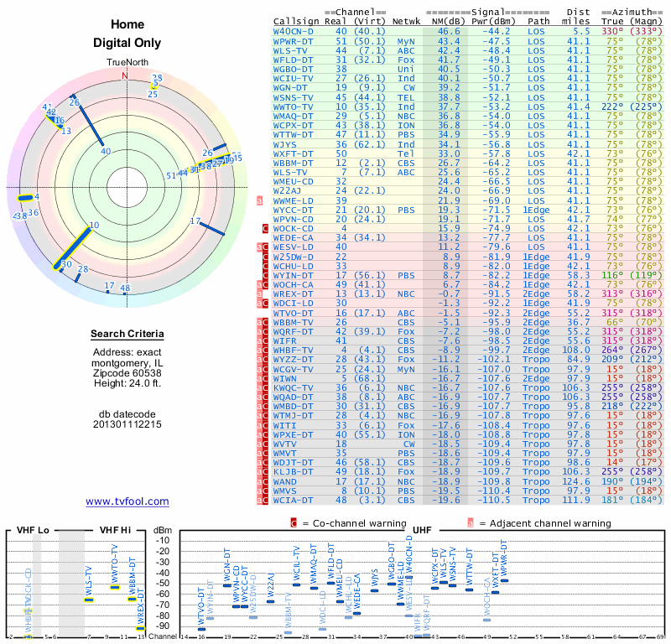Click highlighted channel 4 marker on radar
Viewport: 671px width, 644px height.
(x=30, y=197)
